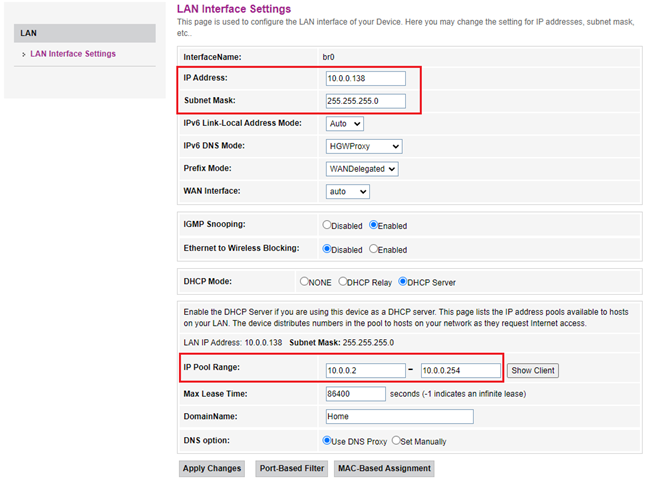The width and height of the screenshot is (650, 480).
Task: Select DHCP Relay mode
Action: tap(344, 281)
